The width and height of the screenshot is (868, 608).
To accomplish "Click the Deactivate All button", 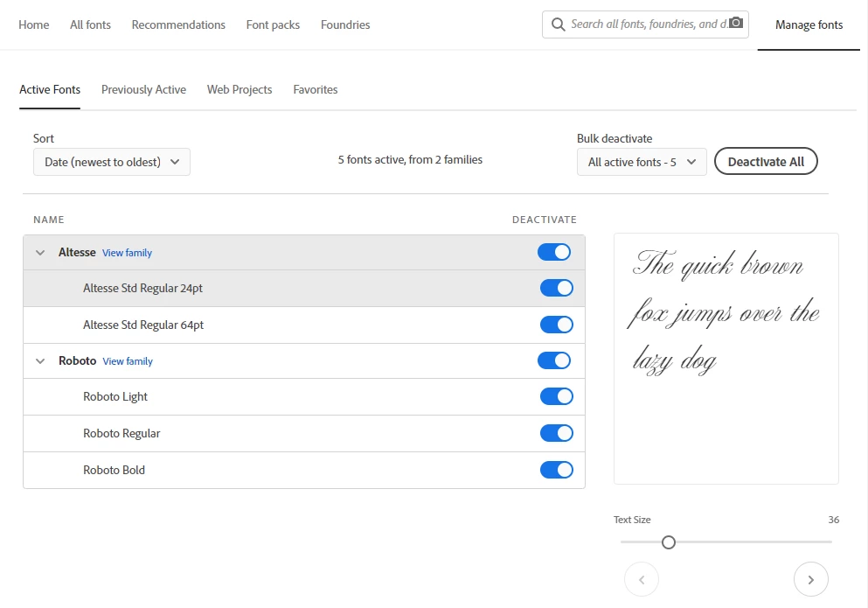I will point(766,161).
